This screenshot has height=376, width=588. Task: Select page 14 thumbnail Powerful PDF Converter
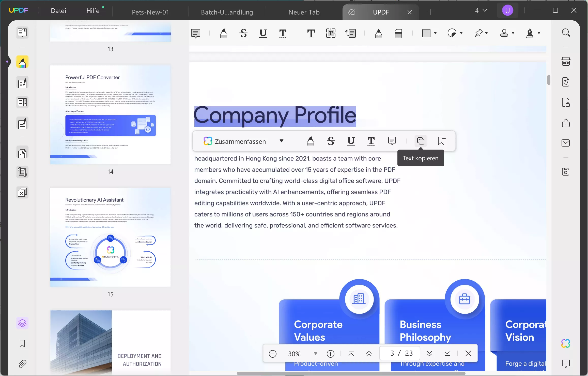point(110,114)
